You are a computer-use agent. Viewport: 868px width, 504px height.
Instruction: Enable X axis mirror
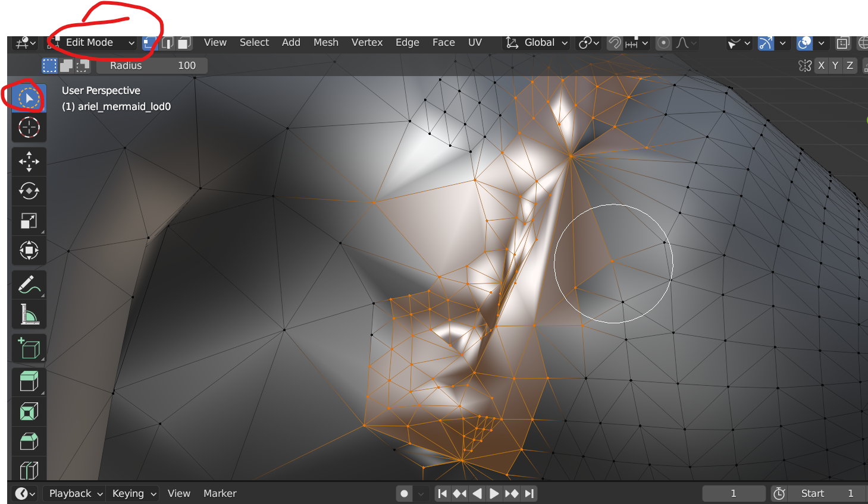(821, 65)
